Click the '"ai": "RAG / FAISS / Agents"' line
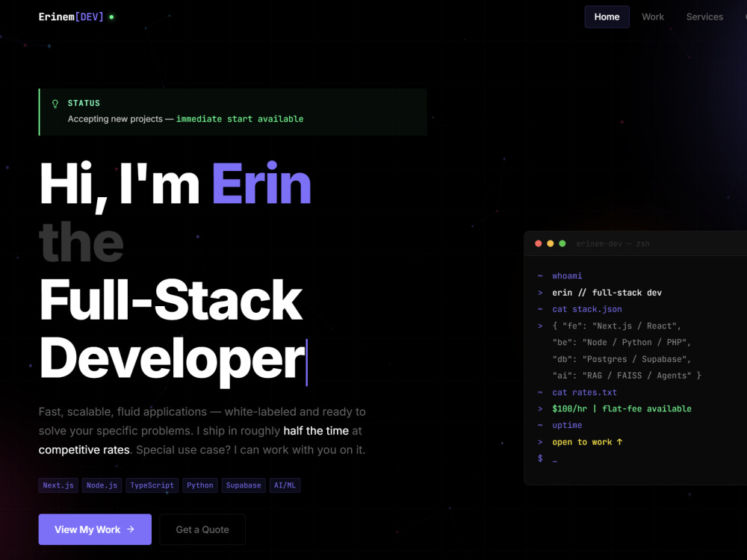The height and width of the screenshot is (560, 747). click(627, 376)
